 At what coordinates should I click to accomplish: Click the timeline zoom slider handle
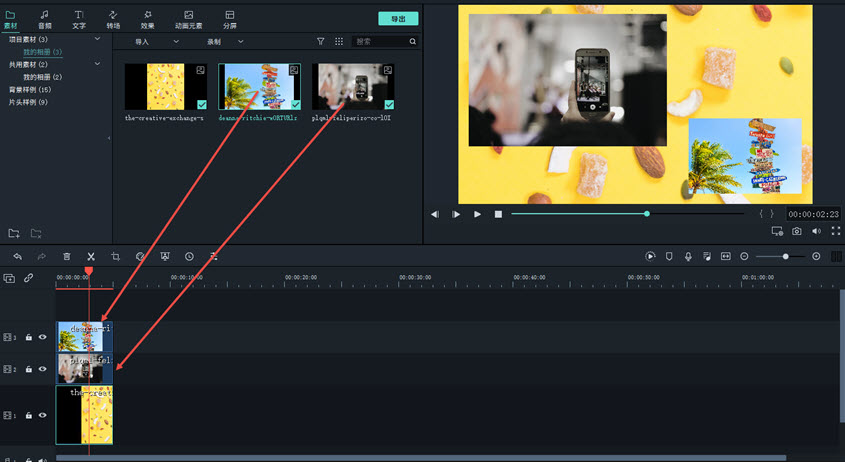click(x=786, y=257)
